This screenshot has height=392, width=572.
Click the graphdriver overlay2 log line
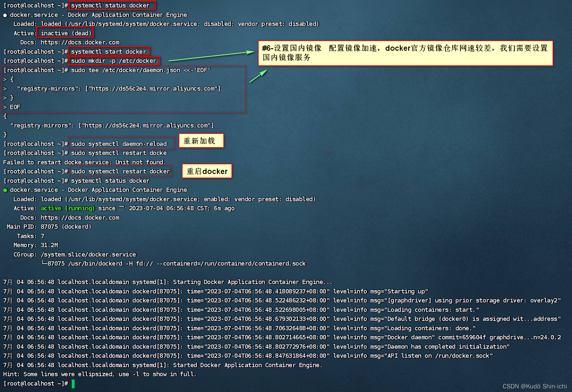(282, 300)
